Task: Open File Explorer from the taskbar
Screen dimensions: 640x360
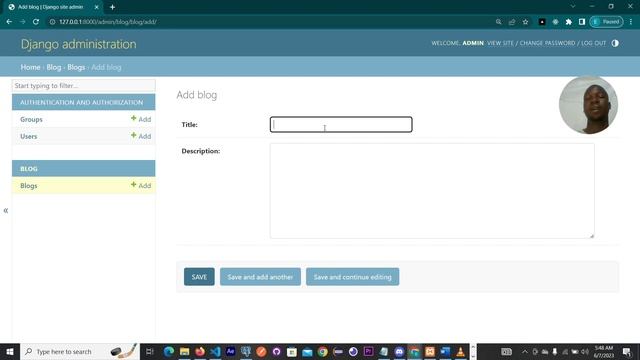Action: tap(184, 351)
